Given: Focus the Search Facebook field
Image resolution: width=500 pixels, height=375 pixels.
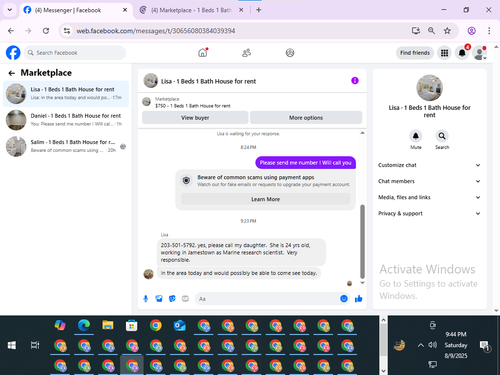Looking at the screenshot, I should click(75, 53).
